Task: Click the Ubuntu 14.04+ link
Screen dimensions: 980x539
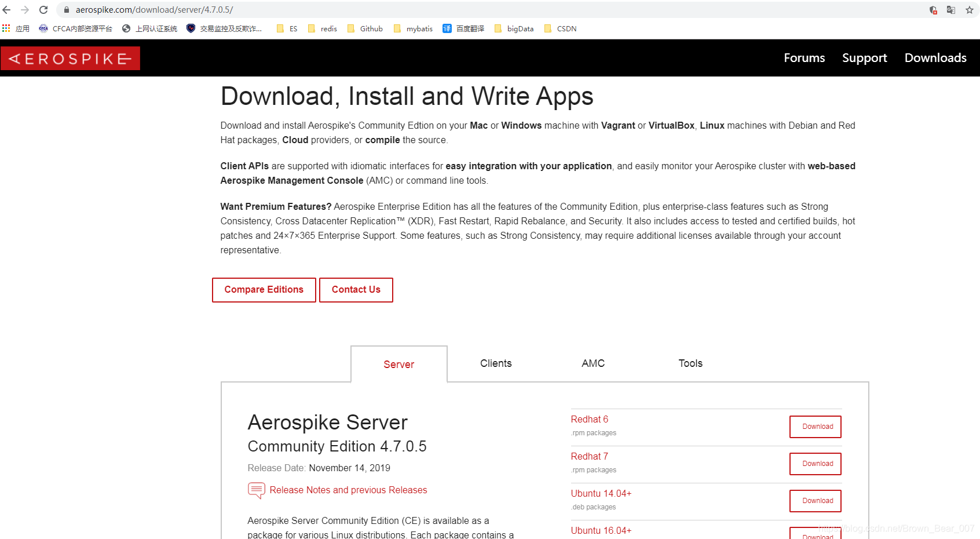Action: coord(601,493)
